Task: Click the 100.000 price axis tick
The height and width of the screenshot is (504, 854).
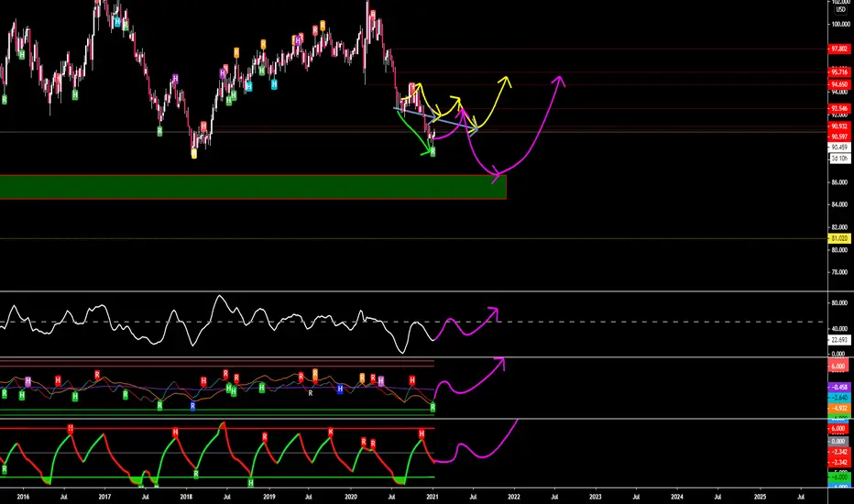Action: coord(839,24)
